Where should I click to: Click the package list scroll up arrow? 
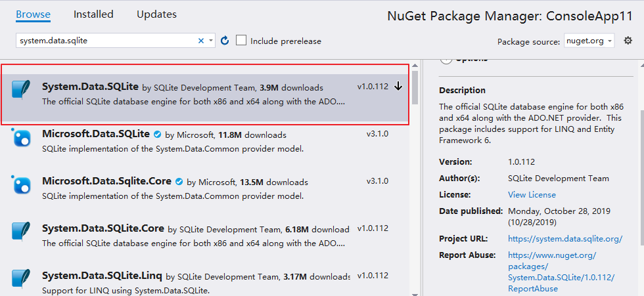pyautogui.click(x=415, y=66)
